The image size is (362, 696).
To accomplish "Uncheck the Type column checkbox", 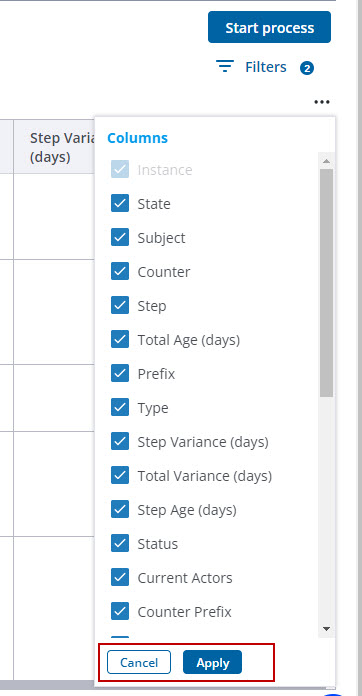I will point(120,407).
